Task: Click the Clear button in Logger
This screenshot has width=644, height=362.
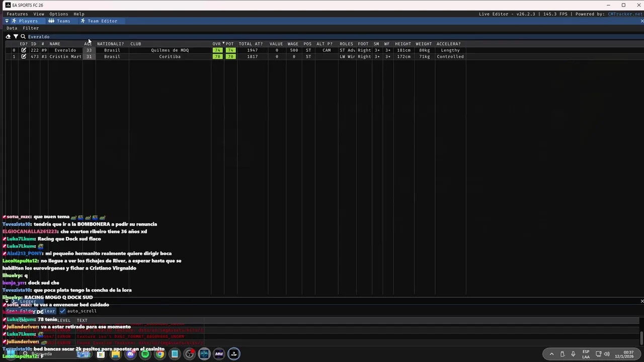Action: 47,311
